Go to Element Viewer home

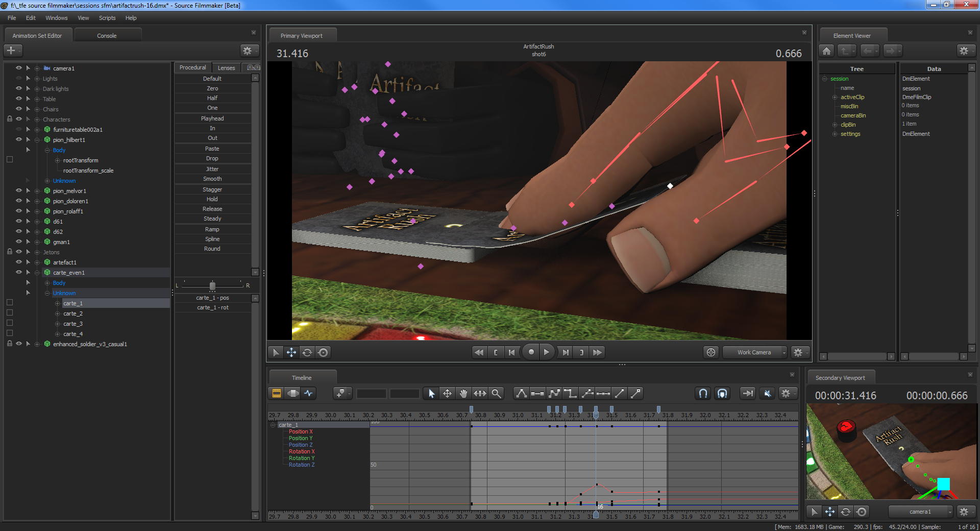click(x=827, y=51)
